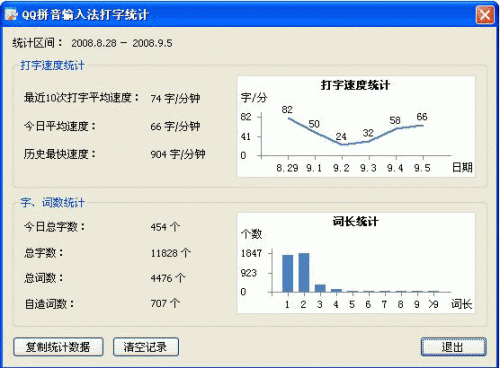
Task: Click the 74 字/分钟 average speed value
Action: [175, 98]
